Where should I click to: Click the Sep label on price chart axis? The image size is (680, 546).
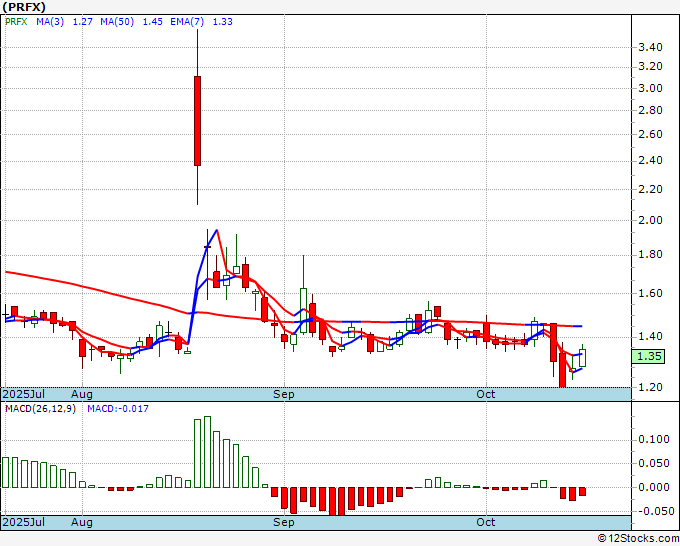coord(284,394)
